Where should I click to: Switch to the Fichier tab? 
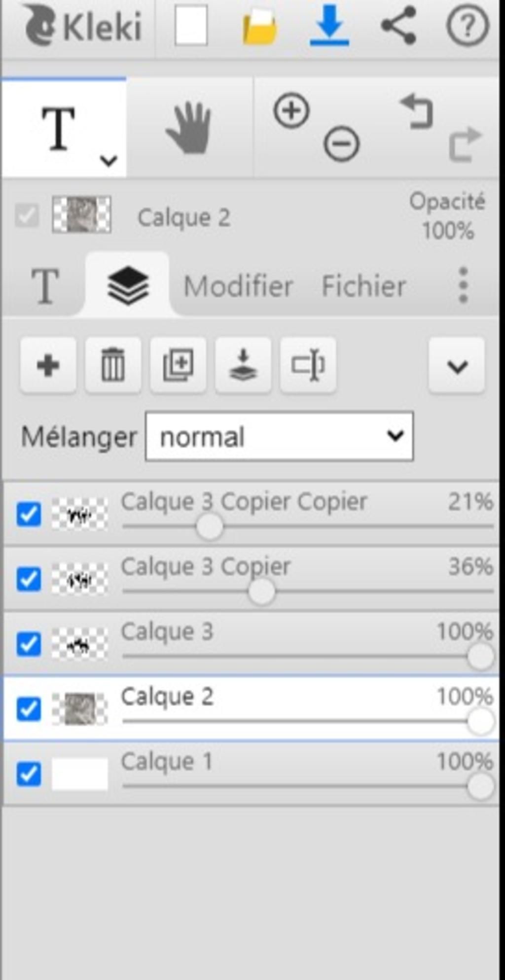pyautogui.click(x=363, y=286)
